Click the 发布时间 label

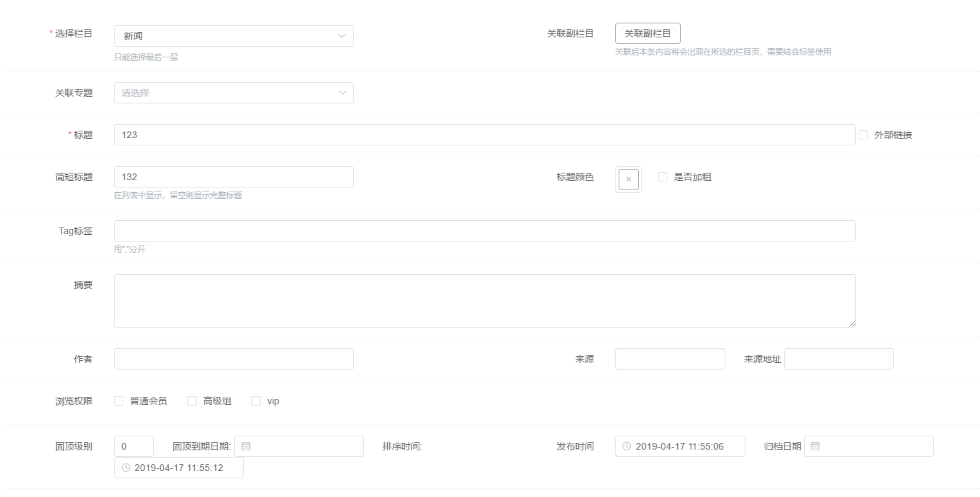pos(575,446)
